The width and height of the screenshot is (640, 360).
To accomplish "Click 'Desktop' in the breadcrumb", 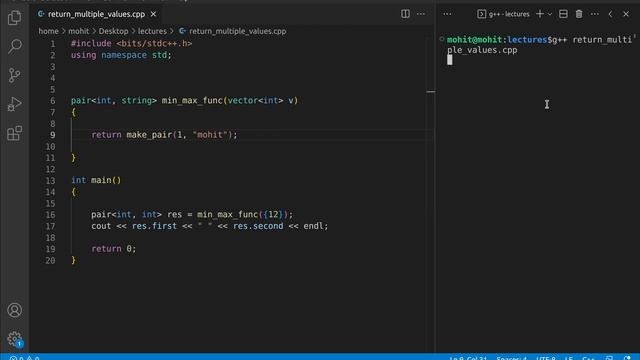I will click(113, 31).
